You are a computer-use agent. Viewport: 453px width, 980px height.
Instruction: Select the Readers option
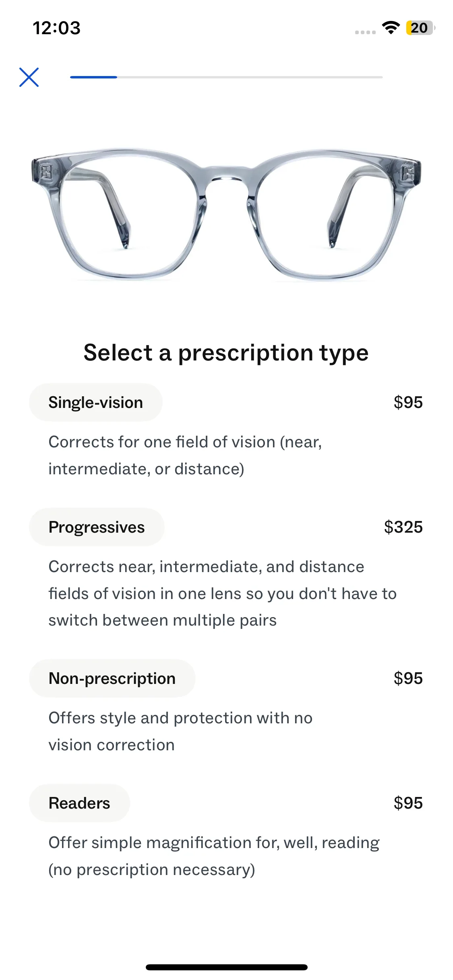79,803
